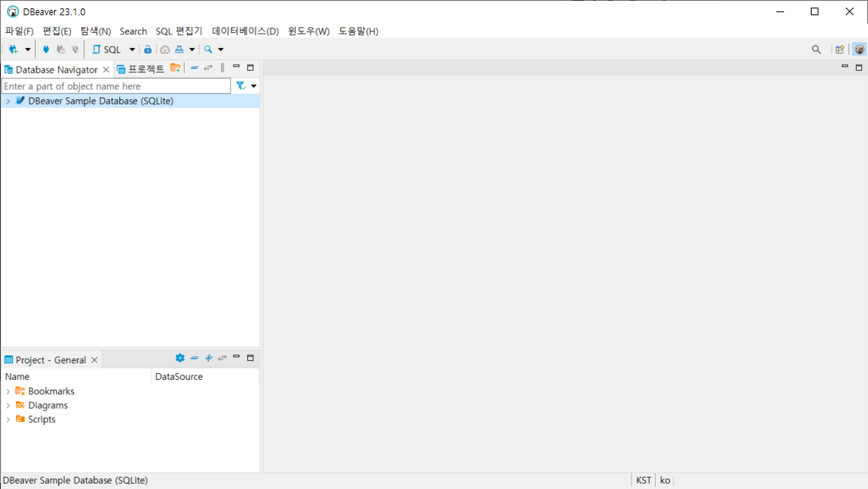The width and height of the screenshot is (868, 489).
Task: Expand the Scripts folder
Action: (x=8, y=420)
